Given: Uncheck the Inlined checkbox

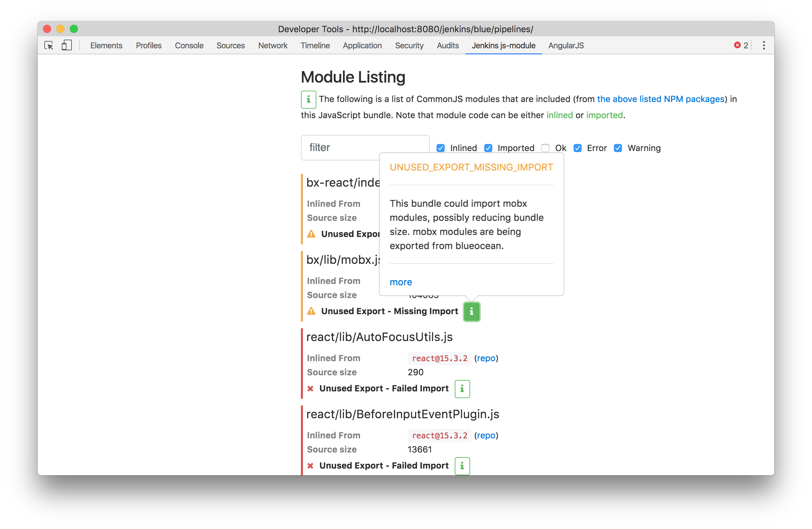Looking at the screenshot, I should (x=441, y=148).
